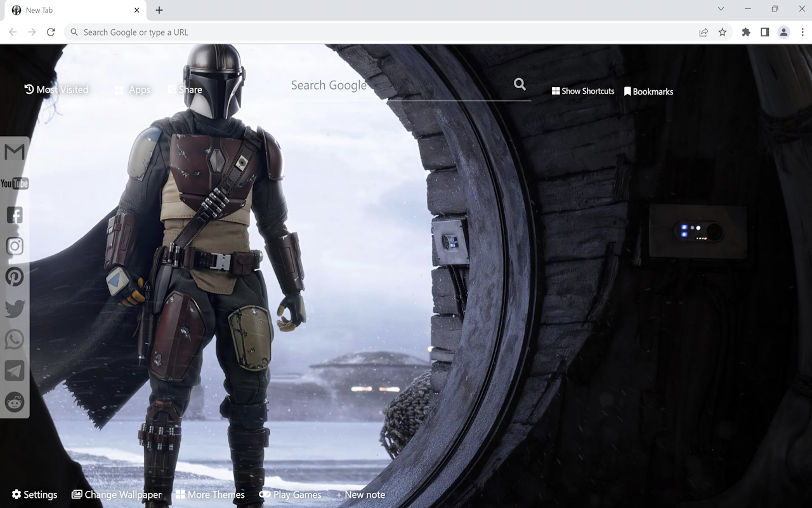This screenshot has height=508, width=812.
Task: Toggle Show Shortcuts visibility
Action: [582, 91]
